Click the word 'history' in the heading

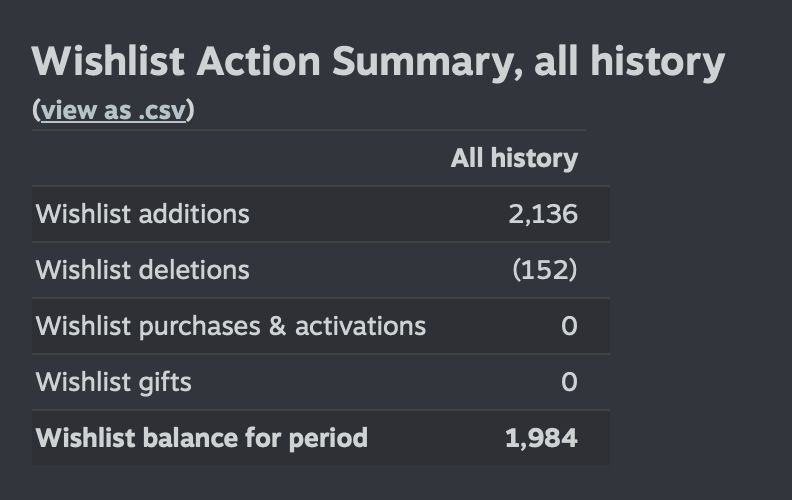658,62
